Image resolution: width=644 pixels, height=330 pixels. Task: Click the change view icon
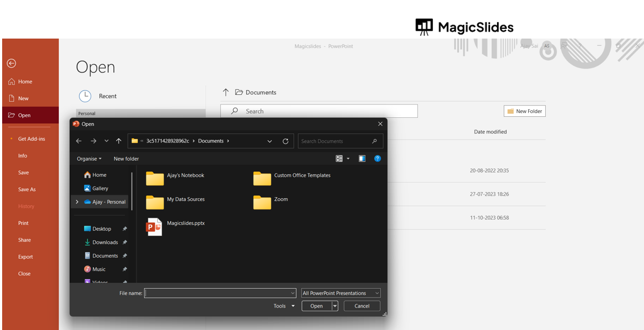(339, 159)
